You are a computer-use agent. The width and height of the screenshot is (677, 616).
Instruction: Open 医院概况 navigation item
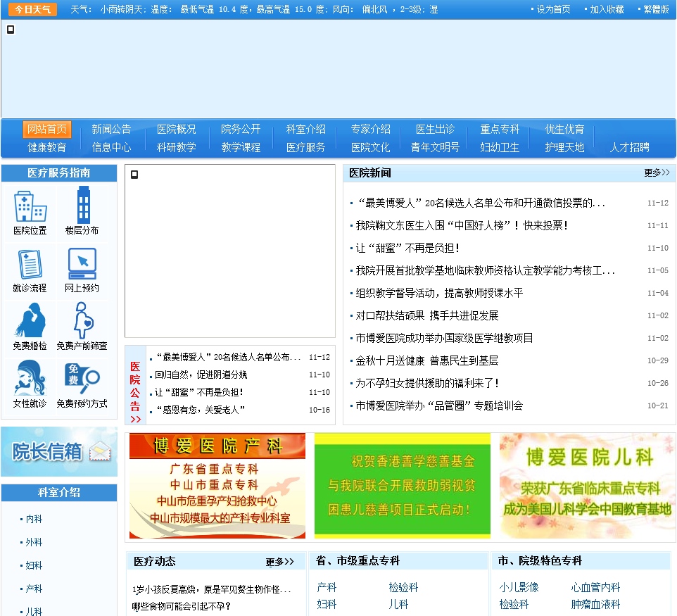tap(176, 129)
